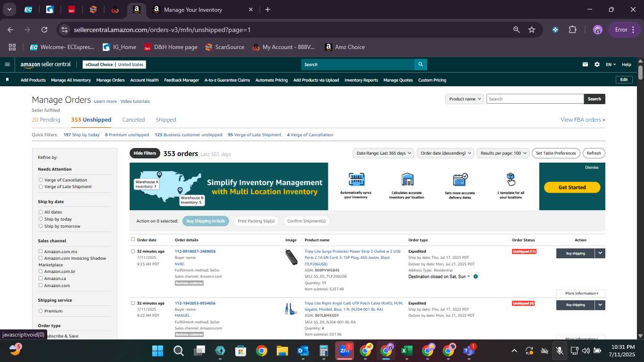
Task: Dismiss the Multi Location Inventory banner
Action: [x=592, y=167]
